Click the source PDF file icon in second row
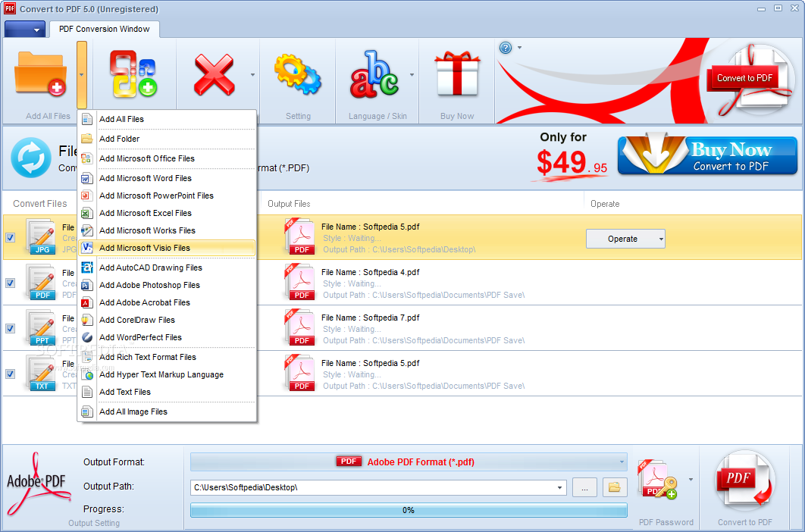Screen dimensions: 805x532 tap(42, 283)
